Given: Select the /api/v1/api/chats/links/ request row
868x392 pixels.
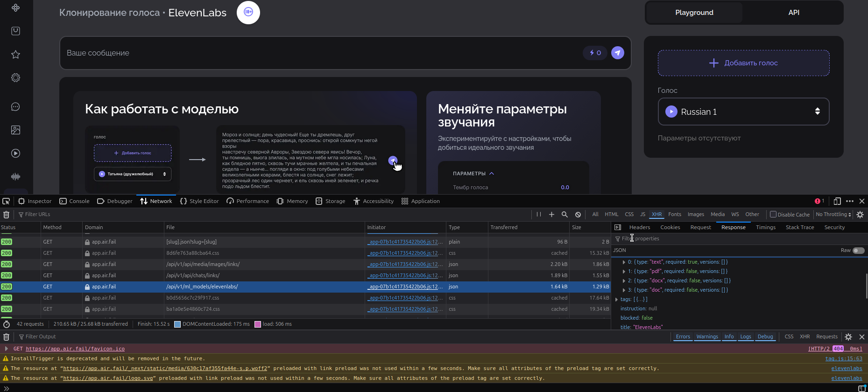Looking at the screenshot, I should [x=305, y=275].
